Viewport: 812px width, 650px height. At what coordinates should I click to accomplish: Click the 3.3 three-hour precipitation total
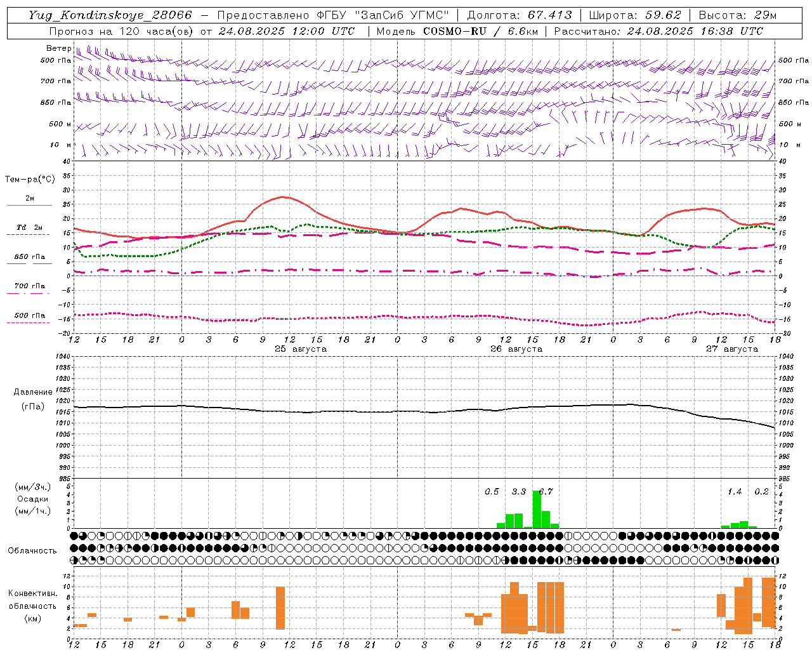tap(519, 491)
